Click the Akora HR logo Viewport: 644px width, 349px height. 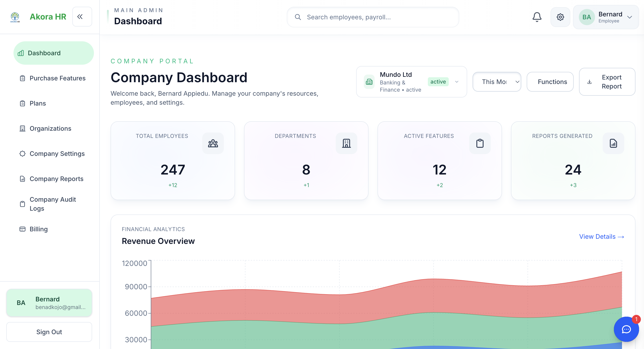tap(15, 17)
